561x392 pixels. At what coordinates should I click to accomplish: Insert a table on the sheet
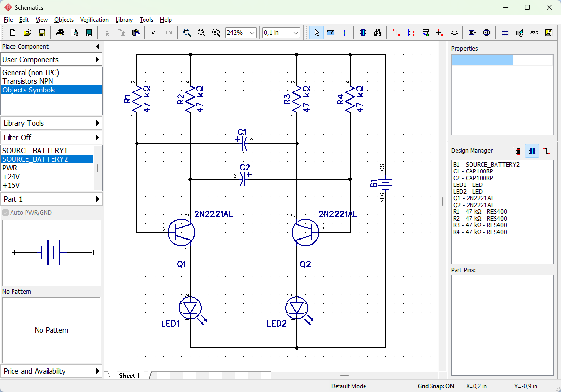[x=505, y=33]
